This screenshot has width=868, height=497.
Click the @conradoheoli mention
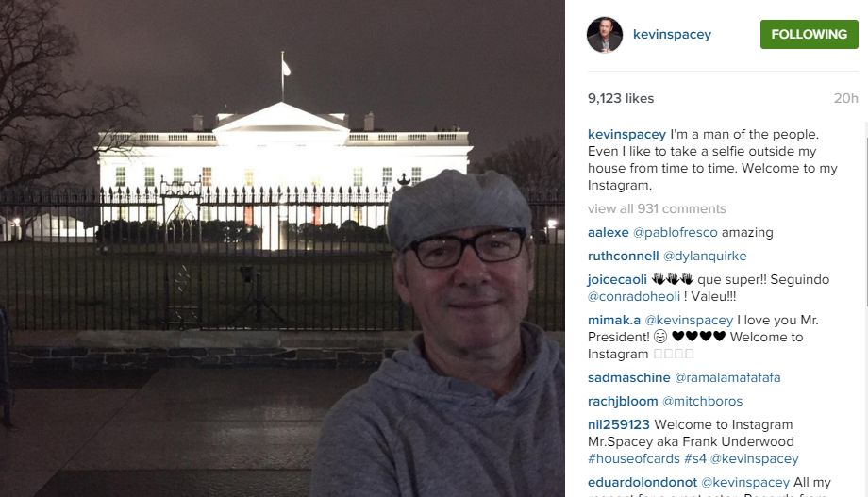(x=634, y=297)
